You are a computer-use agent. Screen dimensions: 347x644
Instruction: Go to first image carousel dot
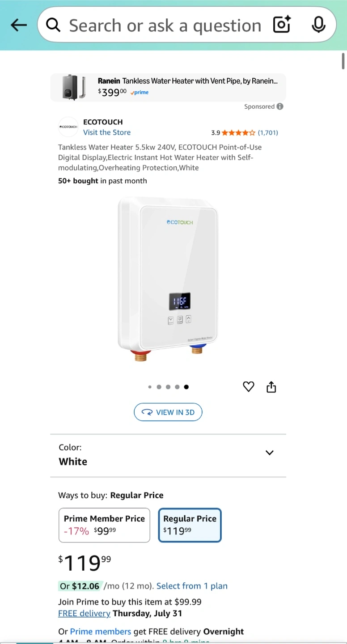(150, 387)
